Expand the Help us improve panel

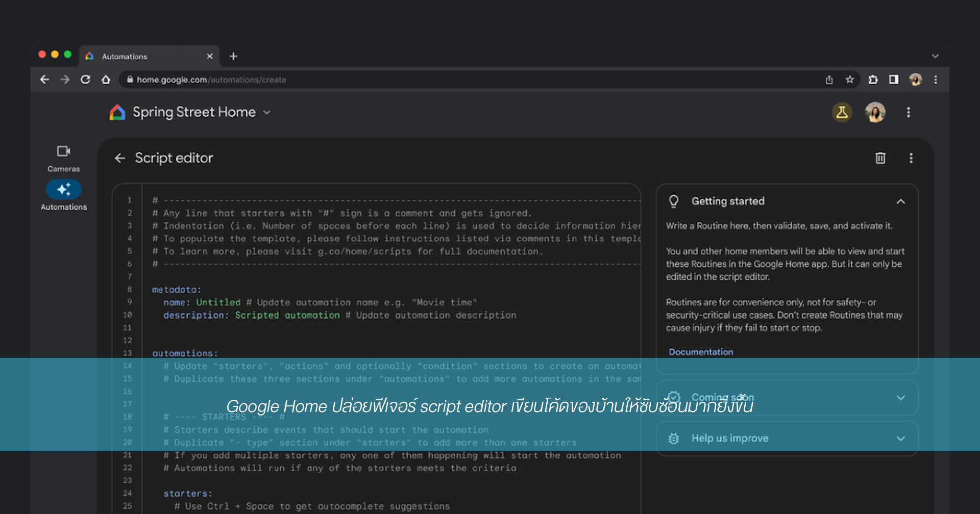coord(901,439)
